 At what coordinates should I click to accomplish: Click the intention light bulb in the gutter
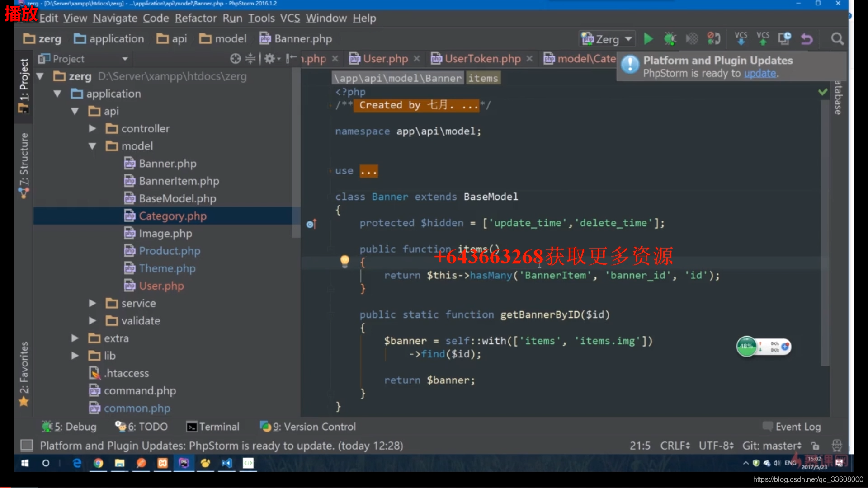[x=344, y=261]
